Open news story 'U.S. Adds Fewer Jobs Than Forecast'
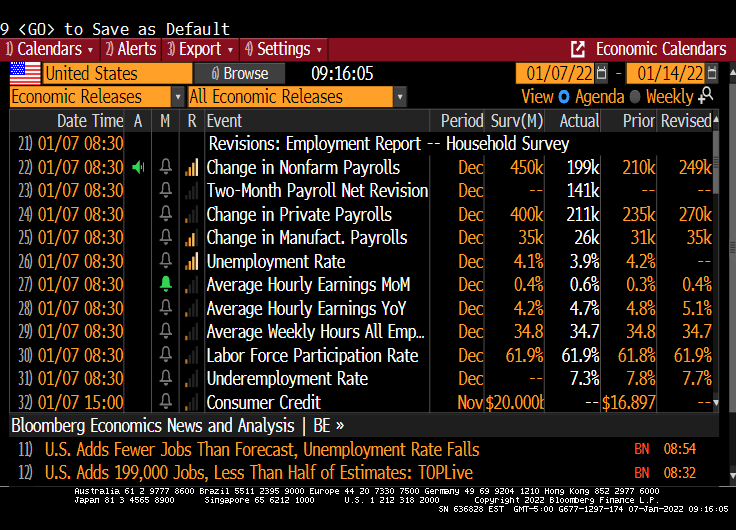This screenshot has height=530, width=736. (x=262, y=450)
